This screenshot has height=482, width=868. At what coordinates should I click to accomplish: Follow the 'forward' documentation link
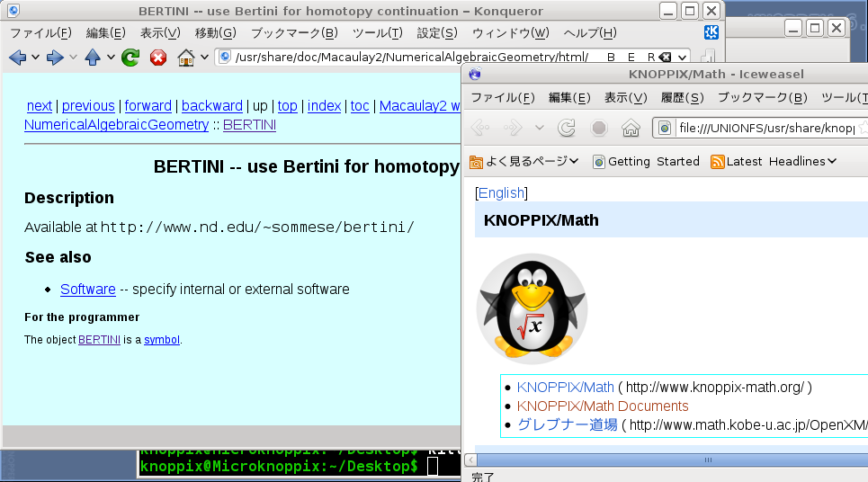[x=148, y=106]
